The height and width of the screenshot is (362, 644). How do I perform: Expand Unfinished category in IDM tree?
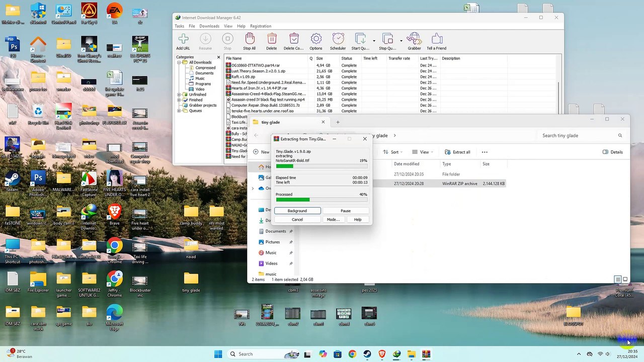[179, 95]
